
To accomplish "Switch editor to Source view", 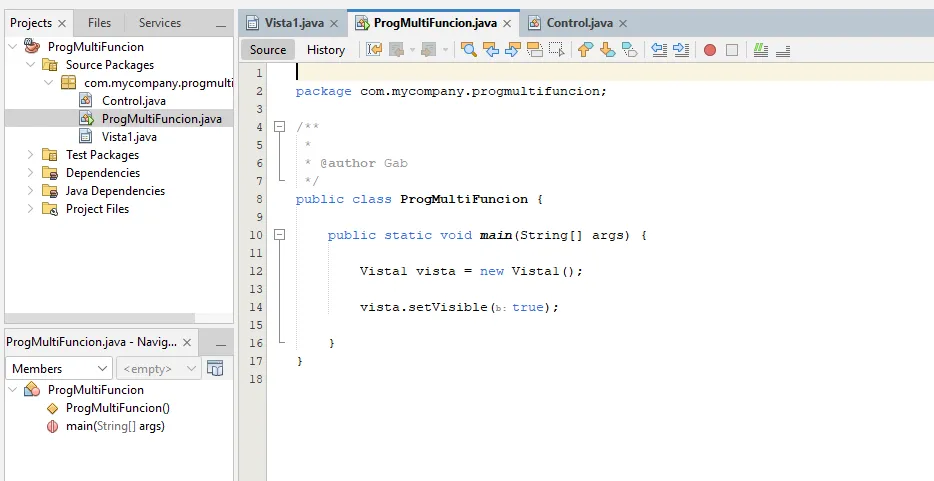I will pos(268,50).
